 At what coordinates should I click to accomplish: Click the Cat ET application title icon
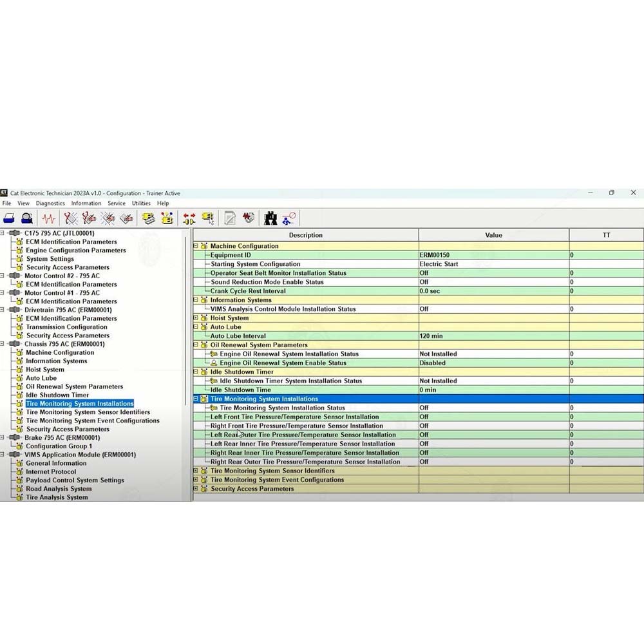[4, 193]
